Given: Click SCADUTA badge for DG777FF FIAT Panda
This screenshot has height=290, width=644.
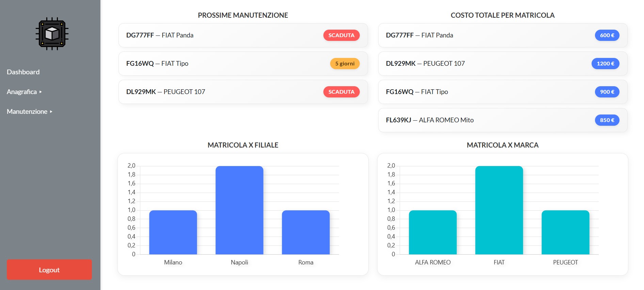Looking at the screenshot, I should coord(341,35).
